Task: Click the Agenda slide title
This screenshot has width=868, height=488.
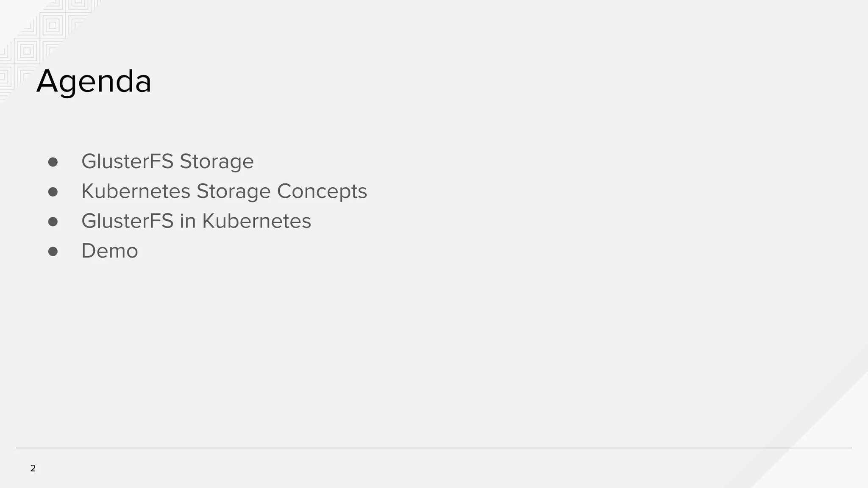Action: coord(94,81)
